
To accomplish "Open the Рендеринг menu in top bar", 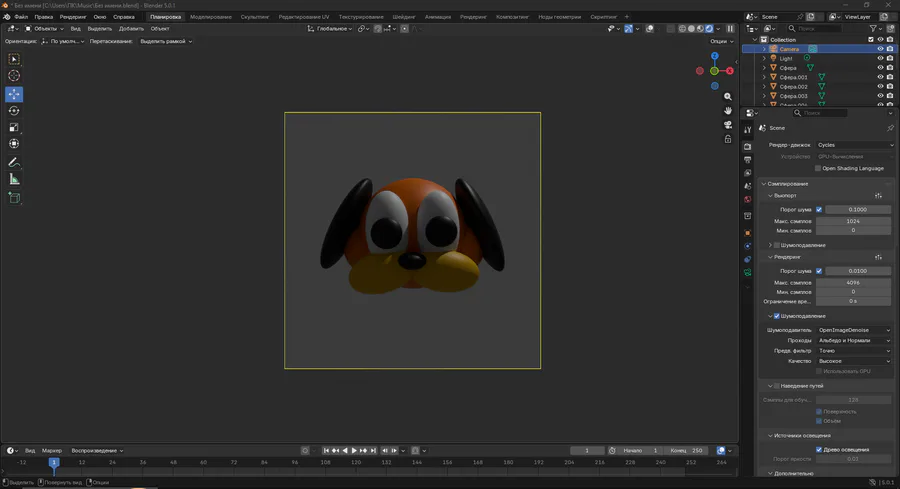I will (x=73, y=17).
